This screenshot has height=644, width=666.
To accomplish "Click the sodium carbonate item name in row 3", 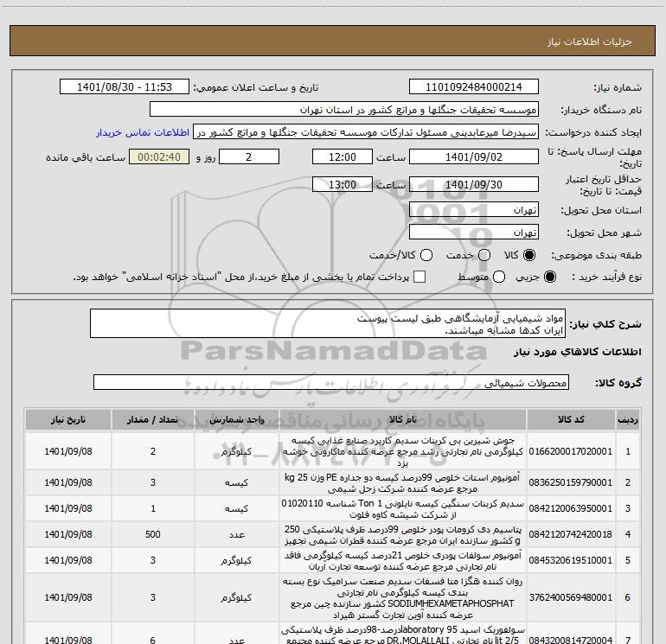I will pos(403,509).
